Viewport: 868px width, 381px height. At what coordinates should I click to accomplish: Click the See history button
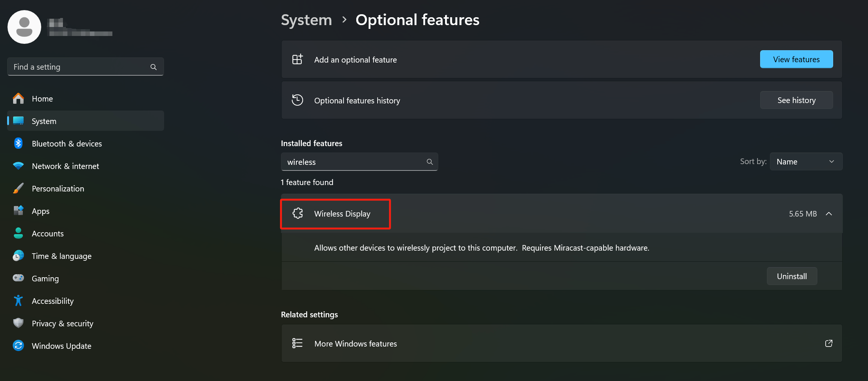[x=796, y=100]
